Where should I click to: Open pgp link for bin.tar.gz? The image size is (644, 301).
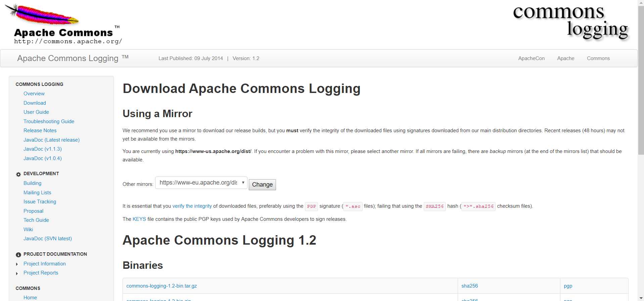click(x=568, y=286)
